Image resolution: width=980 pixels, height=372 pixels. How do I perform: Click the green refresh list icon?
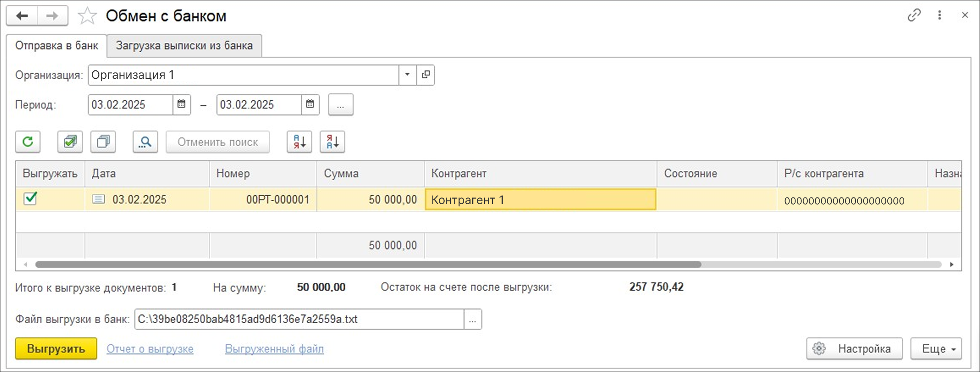(x=28, y=142)
